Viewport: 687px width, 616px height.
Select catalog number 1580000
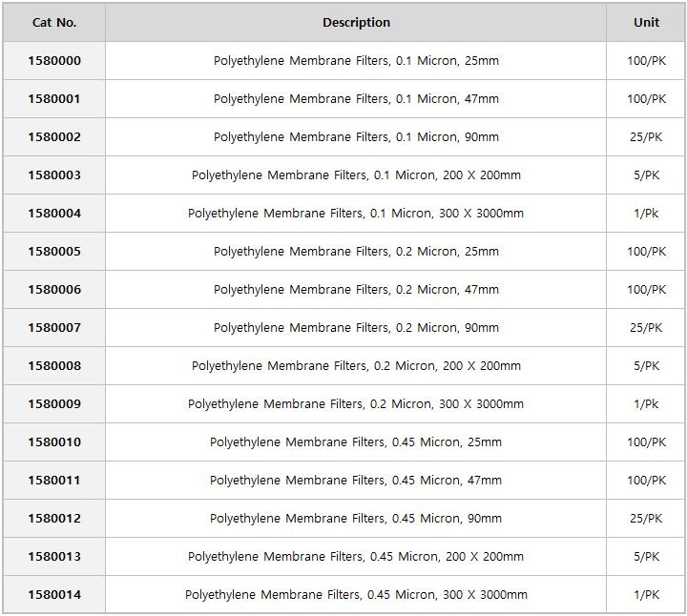click(x=54, y=61)
